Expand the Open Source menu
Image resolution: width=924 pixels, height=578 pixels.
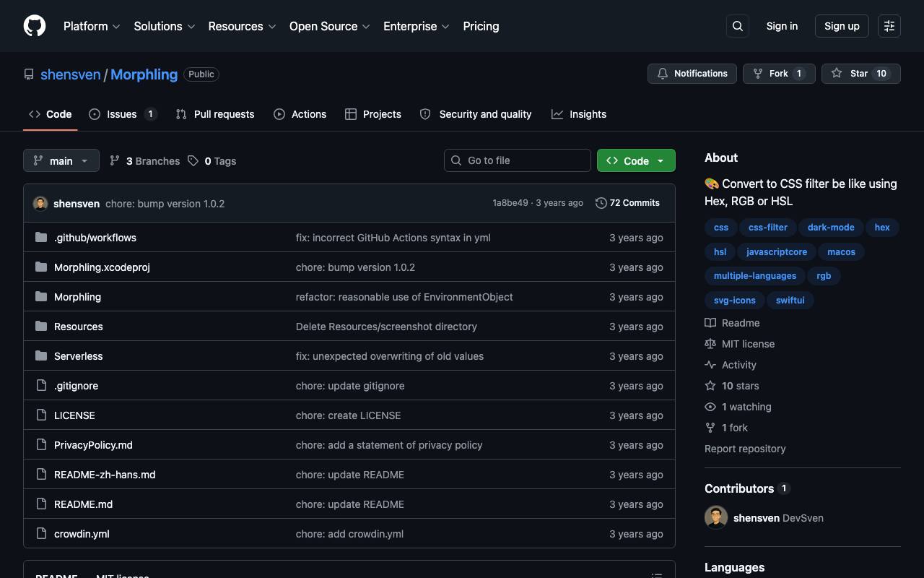pyautogui.click(x=330, y=26)
